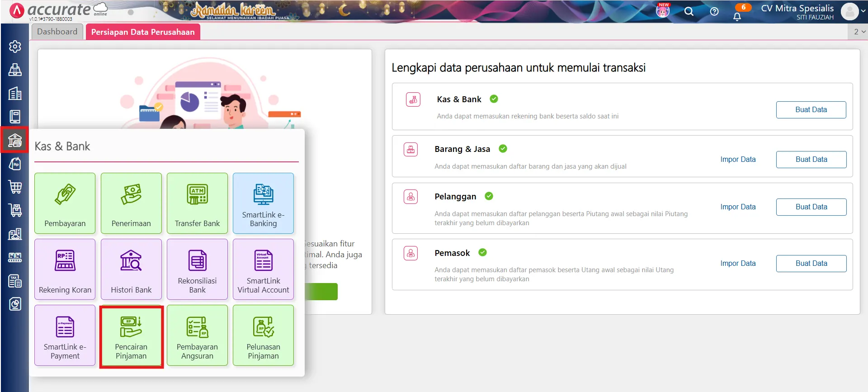Click the Accurate Online logo

pyautogui.click(x=59, y=10)
